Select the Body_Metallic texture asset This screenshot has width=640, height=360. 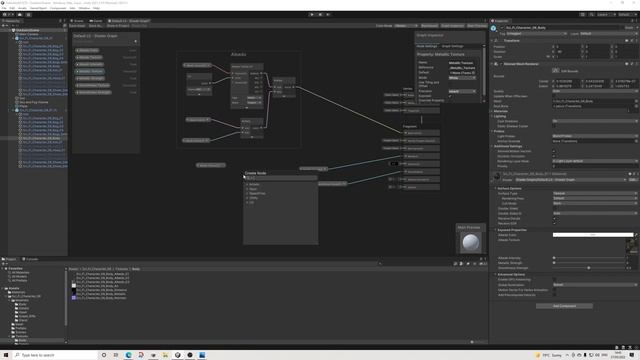coord(101,294)
